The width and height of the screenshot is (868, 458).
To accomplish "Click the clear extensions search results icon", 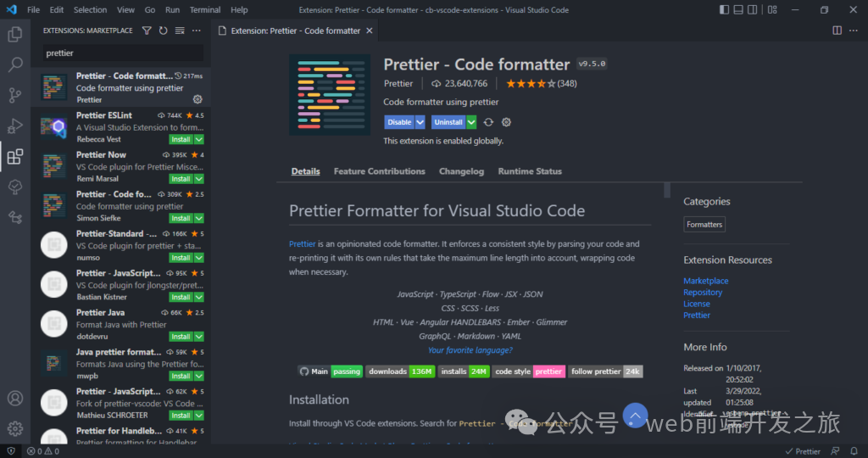I will [x=179, y=31].
